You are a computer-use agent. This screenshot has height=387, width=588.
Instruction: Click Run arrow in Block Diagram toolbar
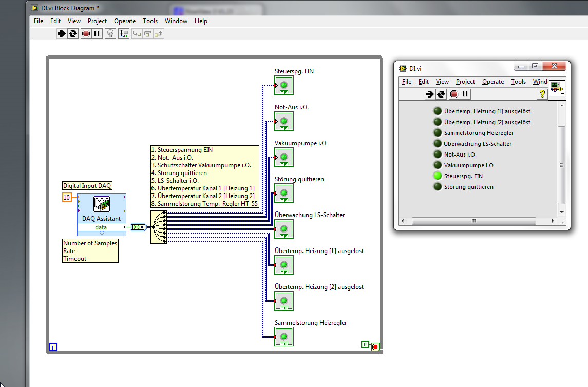click(62, 34)
